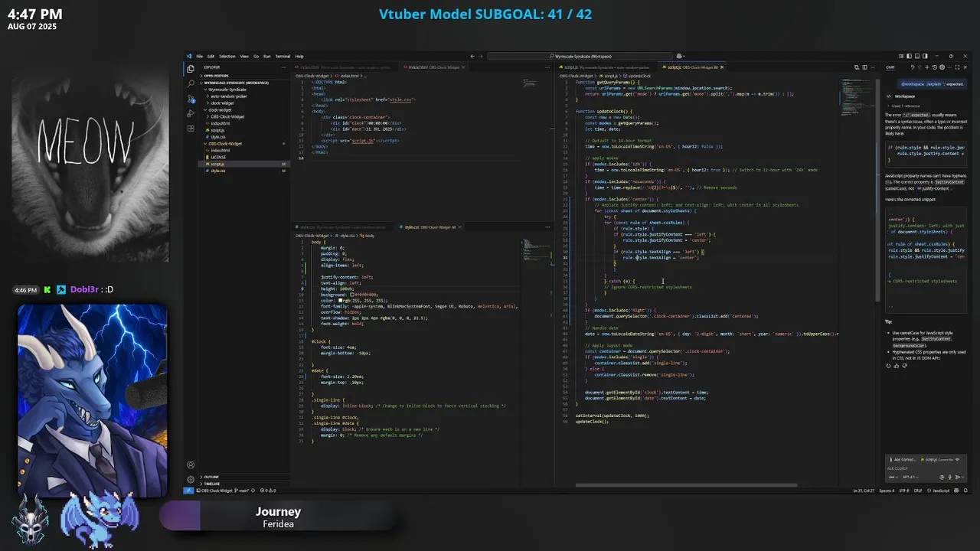Switch to index.html Wyrmscale-Syndicate tab
The height and width of the screenshot is (551, 980).
tap(344, 67)
